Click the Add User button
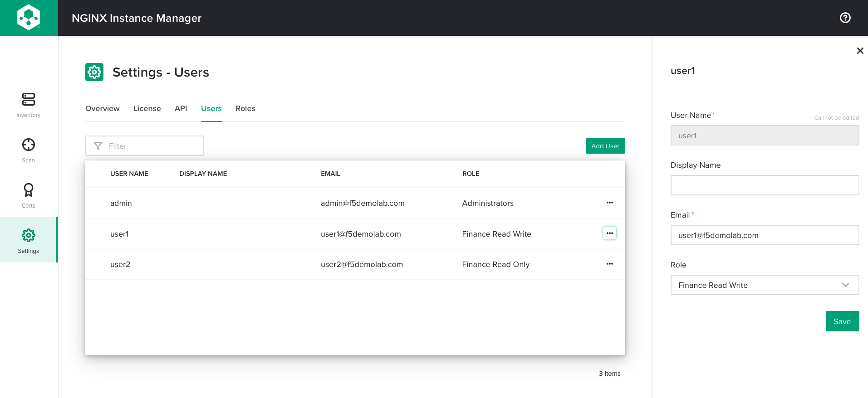 pyautogui.click(x=605, y=146)
